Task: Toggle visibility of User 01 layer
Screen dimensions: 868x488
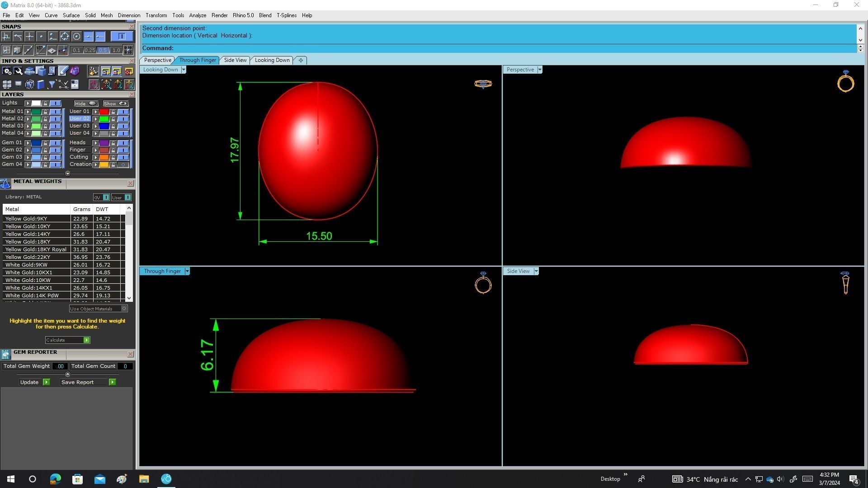Action: tap(123, 112)
